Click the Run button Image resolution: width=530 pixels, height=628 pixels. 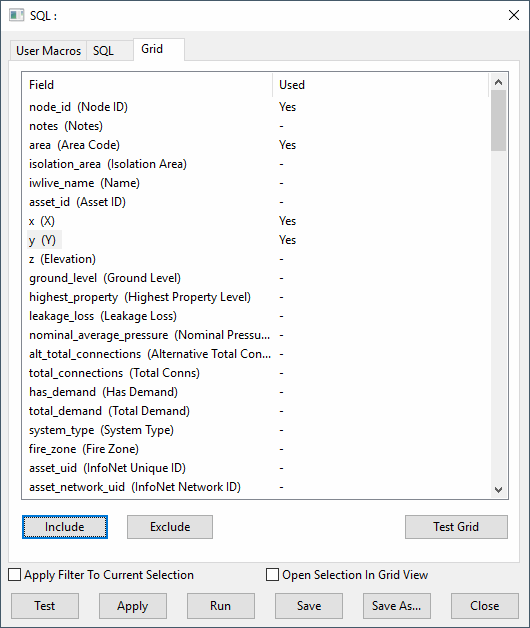221,606
